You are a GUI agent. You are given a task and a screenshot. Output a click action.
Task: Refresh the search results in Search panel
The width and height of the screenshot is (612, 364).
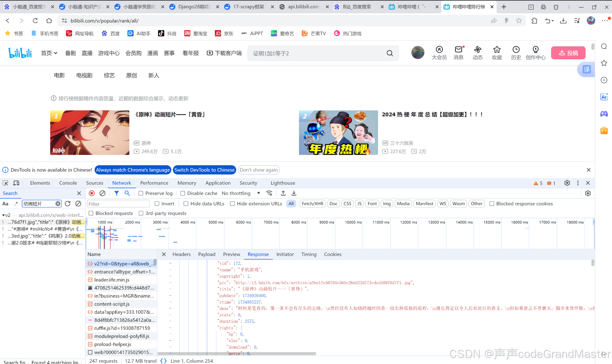67,204
